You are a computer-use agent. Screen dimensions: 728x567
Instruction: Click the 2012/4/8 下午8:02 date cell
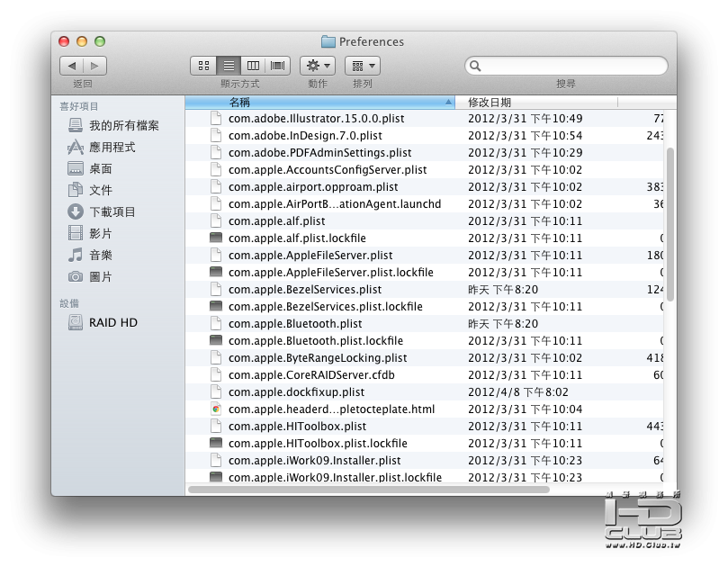(518, 391)
